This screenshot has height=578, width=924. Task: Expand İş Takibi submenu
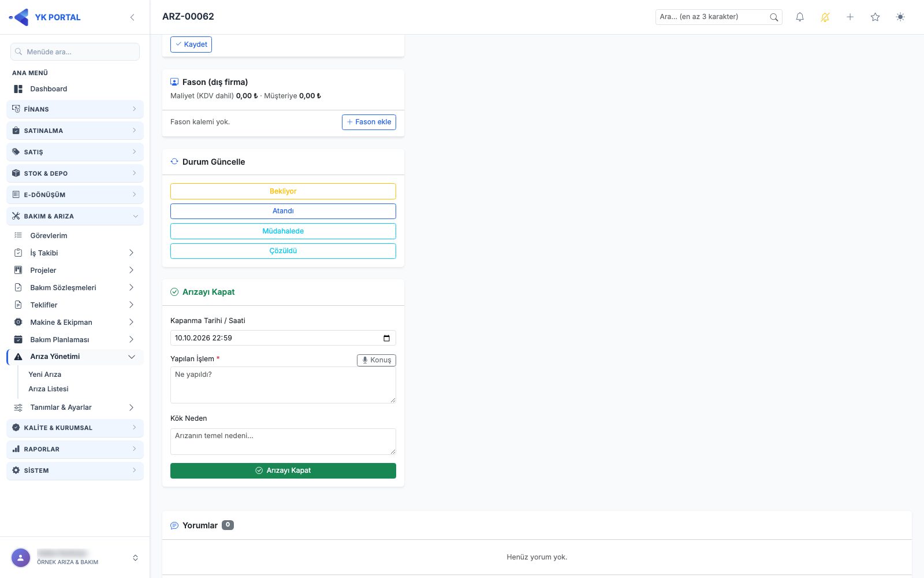coord(75,253)
